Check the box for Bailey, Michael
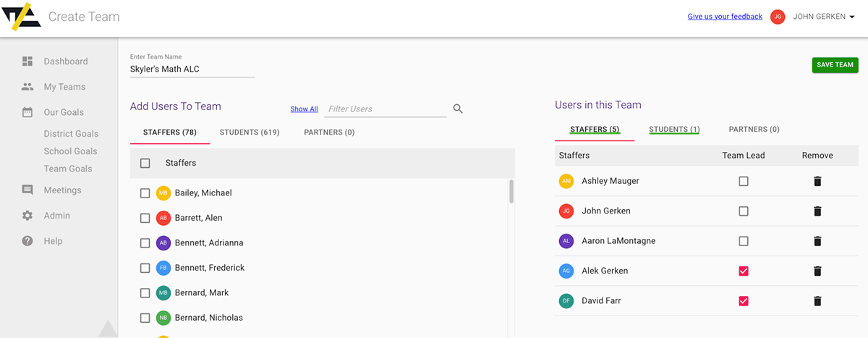868x338 pixels. pos(145,193)
